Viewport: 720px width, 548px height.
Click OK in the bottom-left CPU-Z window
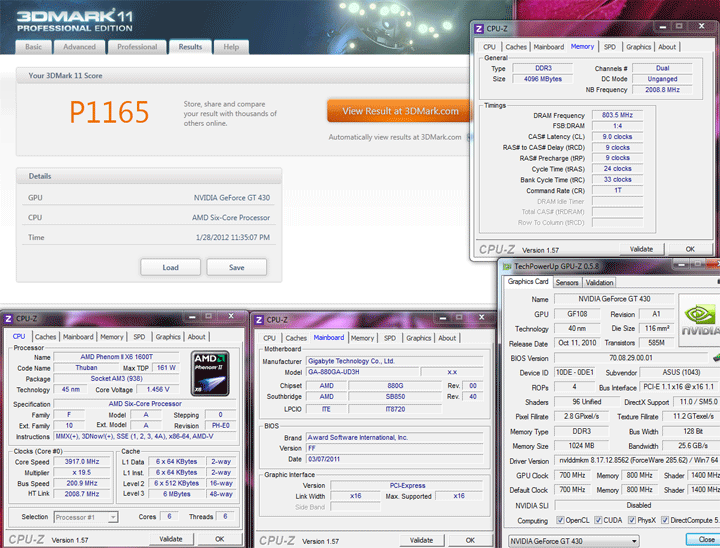tap(219, 539)
